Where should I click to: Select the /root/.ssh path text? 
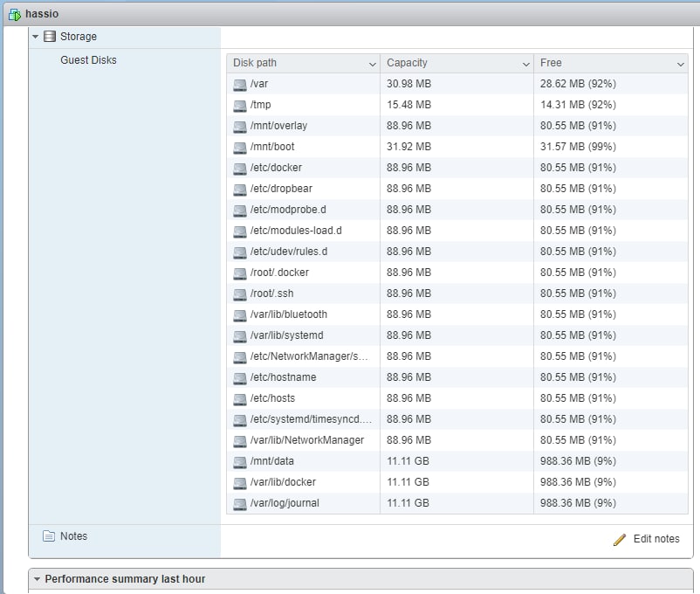pyautogui.click(x=271, y=294)
